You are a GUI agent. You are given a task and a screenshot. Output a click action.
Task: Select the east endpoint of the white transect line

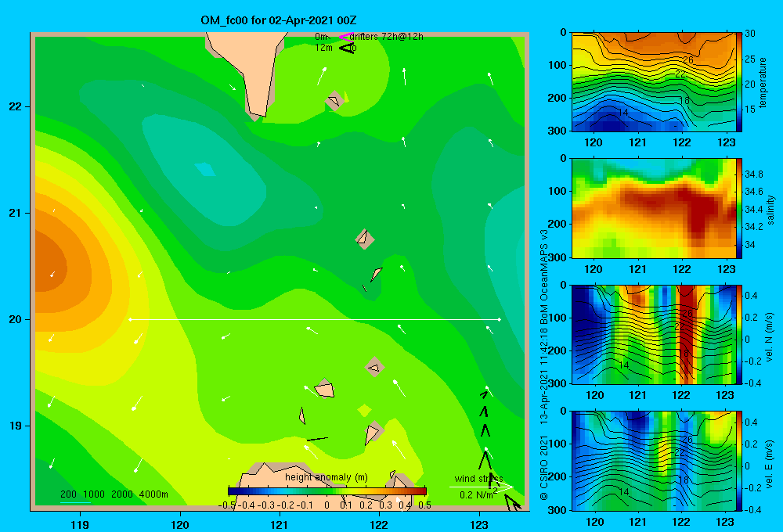point(499,319)
